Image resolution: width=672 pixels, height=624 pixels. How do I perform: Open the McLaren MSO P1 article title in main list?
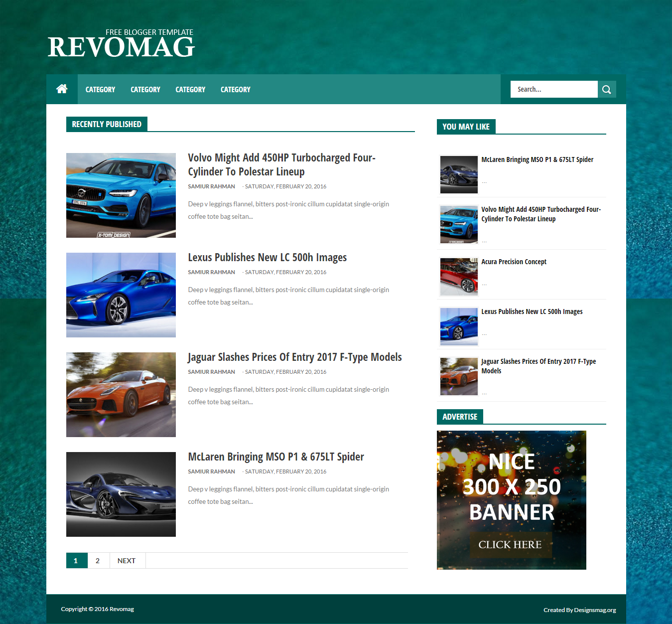pos(276,457)
